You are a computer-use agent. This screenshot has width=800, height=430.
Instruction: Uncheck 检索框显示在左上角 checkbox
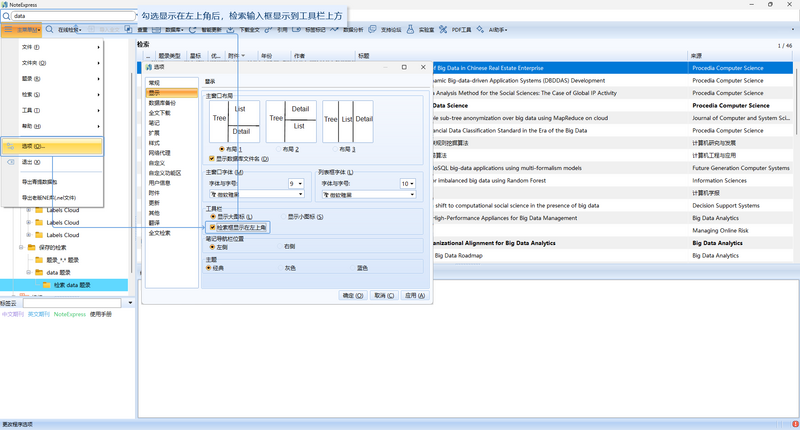coord(212,227)
